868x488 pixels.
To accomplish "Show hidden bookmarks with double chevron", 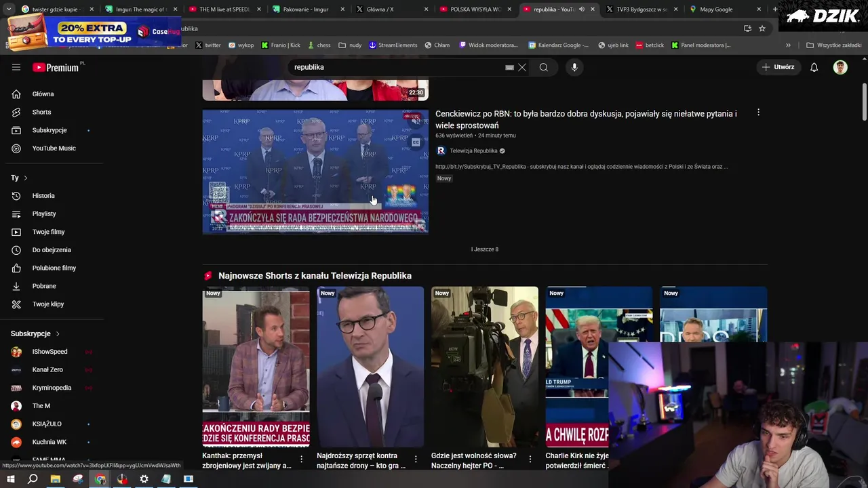I will [788, 45].
